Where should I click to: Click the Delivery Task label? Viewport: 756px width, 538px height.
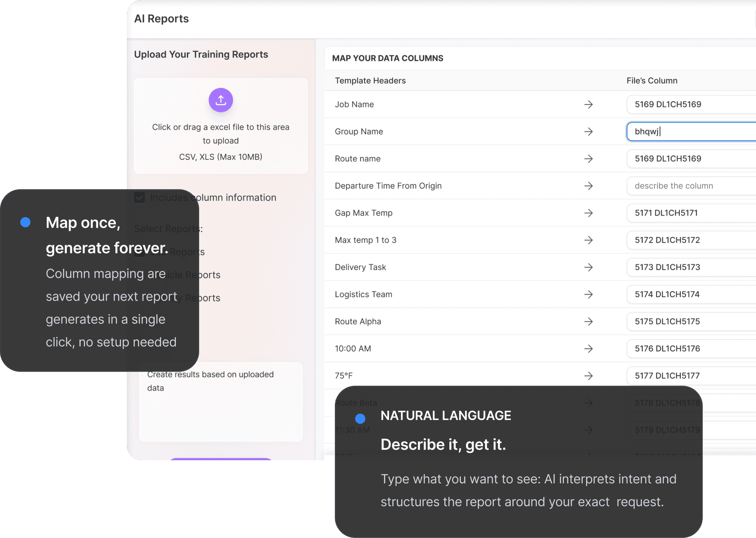[x=361, y=267]
